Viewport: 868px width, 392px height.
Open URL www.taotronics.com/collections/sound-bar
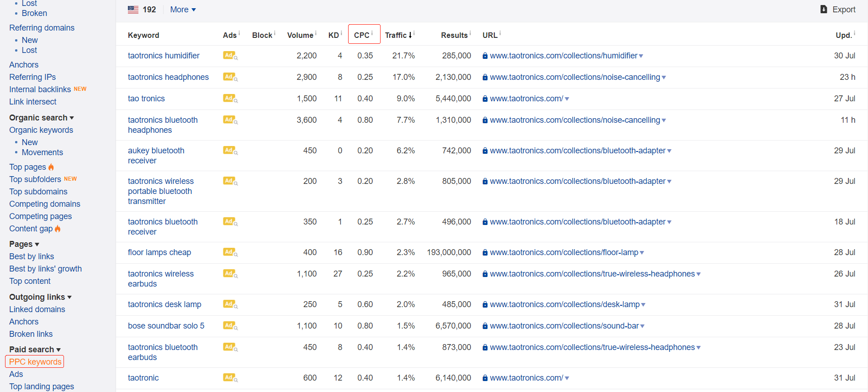click(x=564, y=326)
